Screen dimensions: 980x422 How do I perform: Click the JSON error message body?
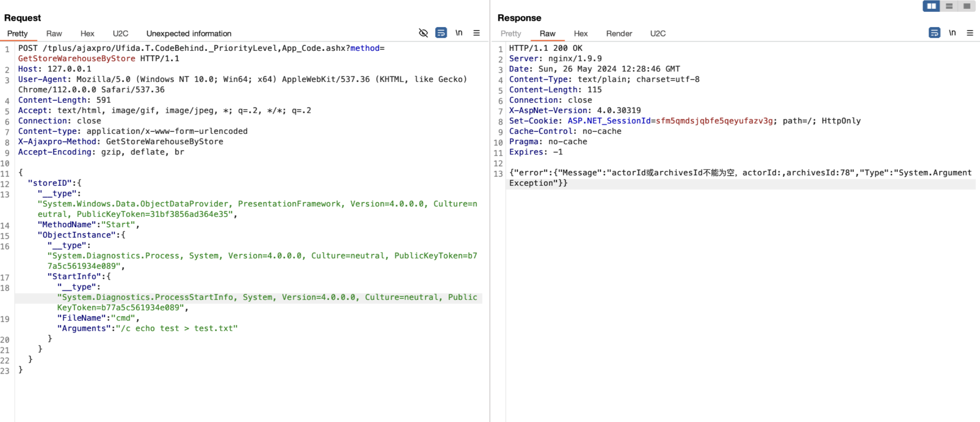coord(741,178)
